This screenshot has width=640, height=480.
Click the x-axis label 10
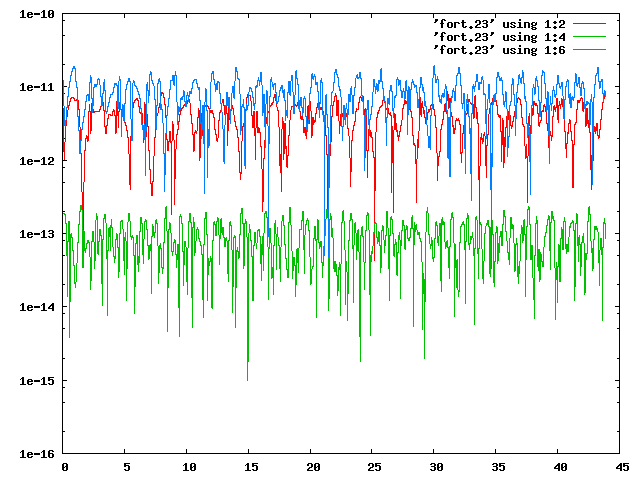pos(189,467)
